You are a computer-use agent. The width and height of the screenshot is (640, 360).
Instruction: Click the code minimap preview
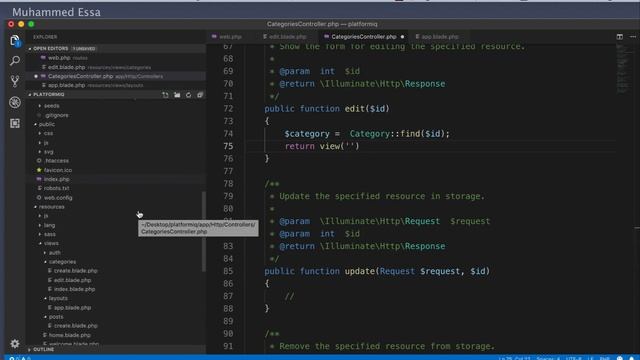(622, 69)
